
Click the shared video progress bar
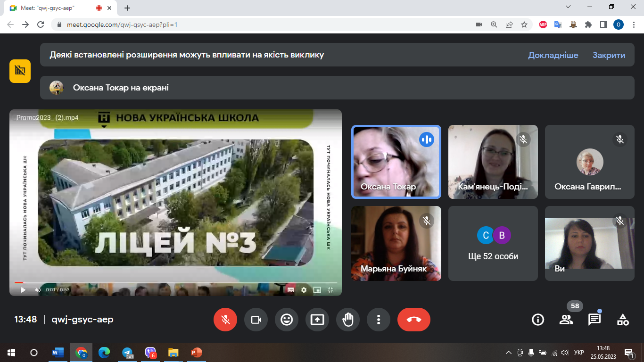point(175,282)
